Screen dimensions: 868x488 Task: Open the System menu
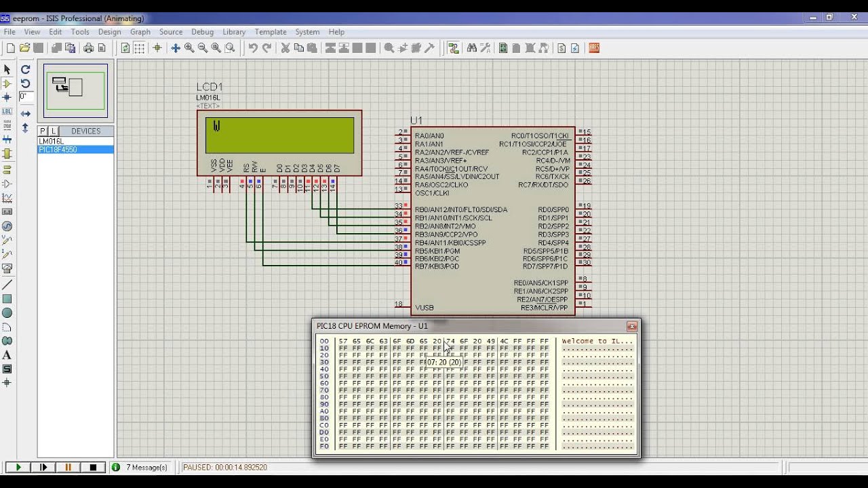tap(307, 32)
